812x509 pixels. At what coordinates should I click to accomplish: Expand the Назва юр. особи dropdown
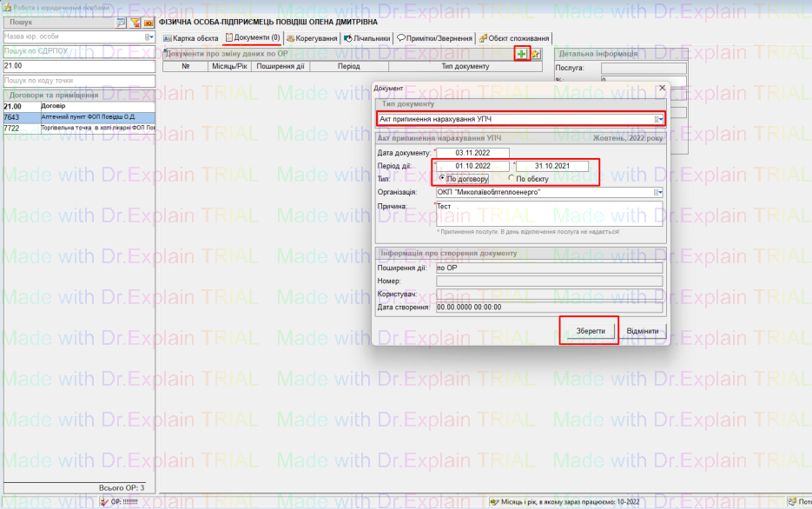tap(149, 37)
